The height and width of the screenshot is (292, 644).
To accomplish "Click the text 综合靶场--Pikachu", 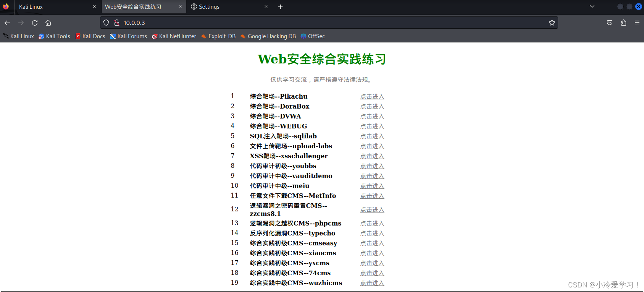I will 279,96.
